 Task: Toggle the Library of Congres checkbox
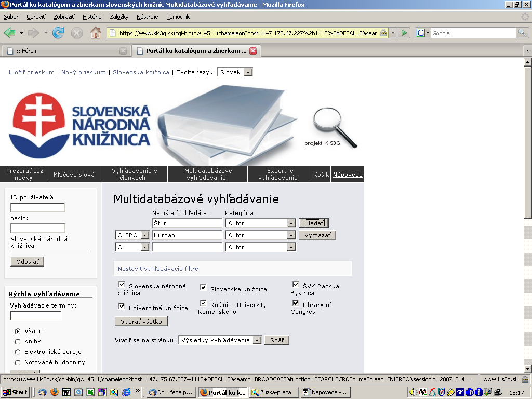pos(296,303)
